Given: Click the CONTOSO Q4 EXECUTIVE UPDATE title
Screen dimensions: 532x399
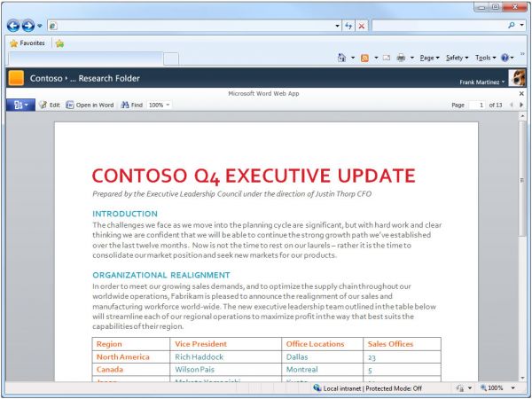Looking at the screenshot, I should (x=254, y=176).
